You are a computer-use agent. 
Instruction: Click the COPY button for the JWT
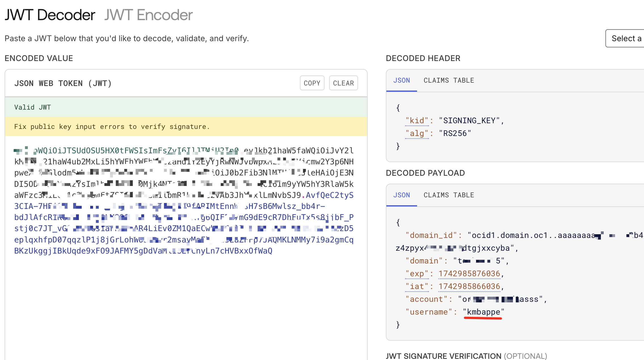click(312, 83)
